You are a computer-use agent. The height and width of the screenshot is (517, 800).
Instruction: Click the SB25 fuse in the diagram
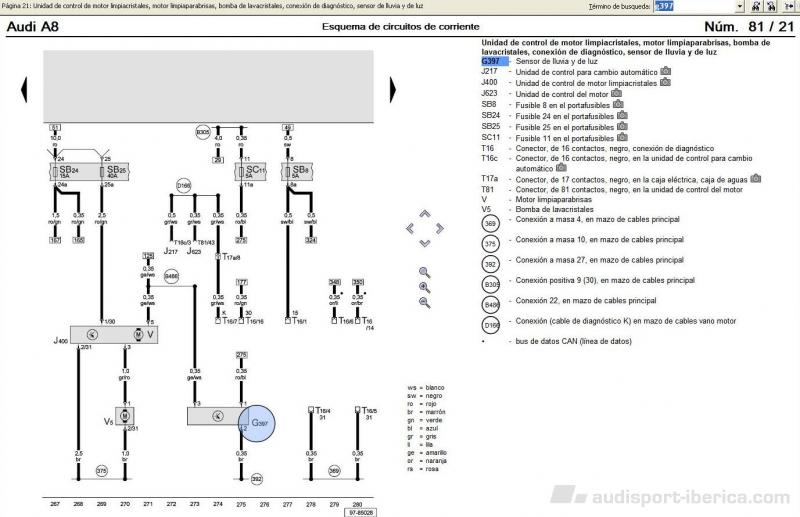tap(113, 171)
